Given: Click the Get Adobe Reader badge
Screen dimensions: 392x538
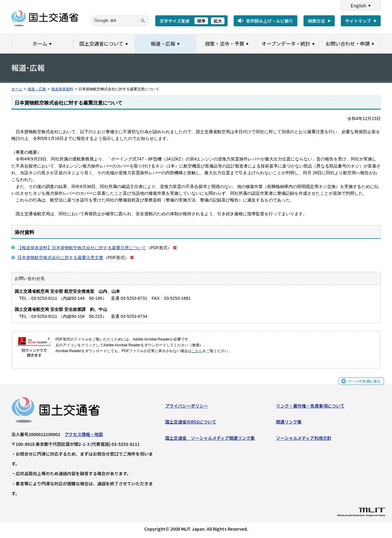Looking at the screenshot, I should coord(34,341).
